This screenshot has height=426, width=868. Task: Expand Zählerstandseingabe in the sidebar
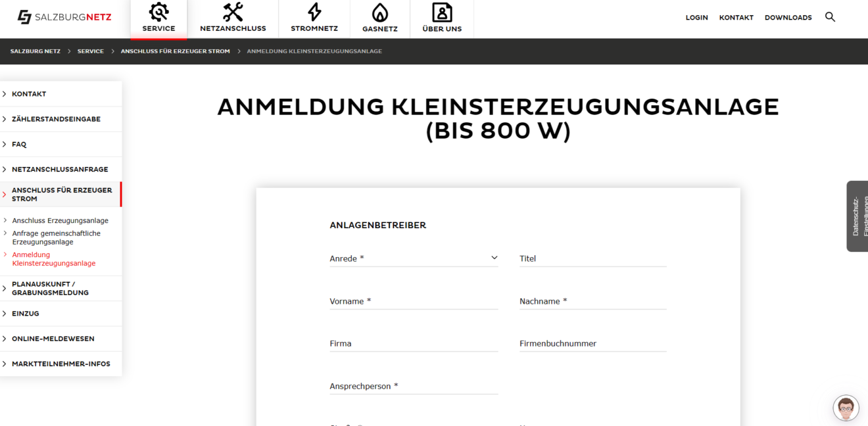pos(56,119)
